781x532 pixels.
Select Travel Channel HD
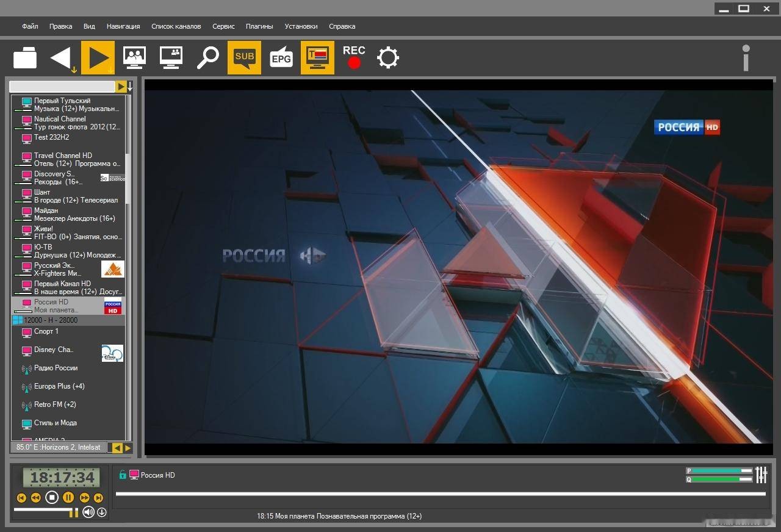(x=68, y=159)
